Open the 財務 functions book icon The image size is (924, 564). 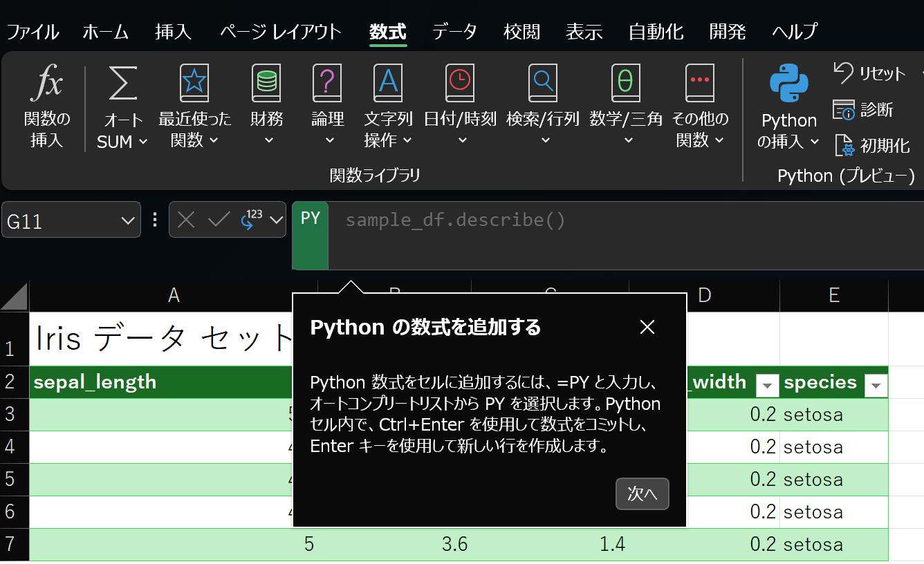click(x=266, y=84)
